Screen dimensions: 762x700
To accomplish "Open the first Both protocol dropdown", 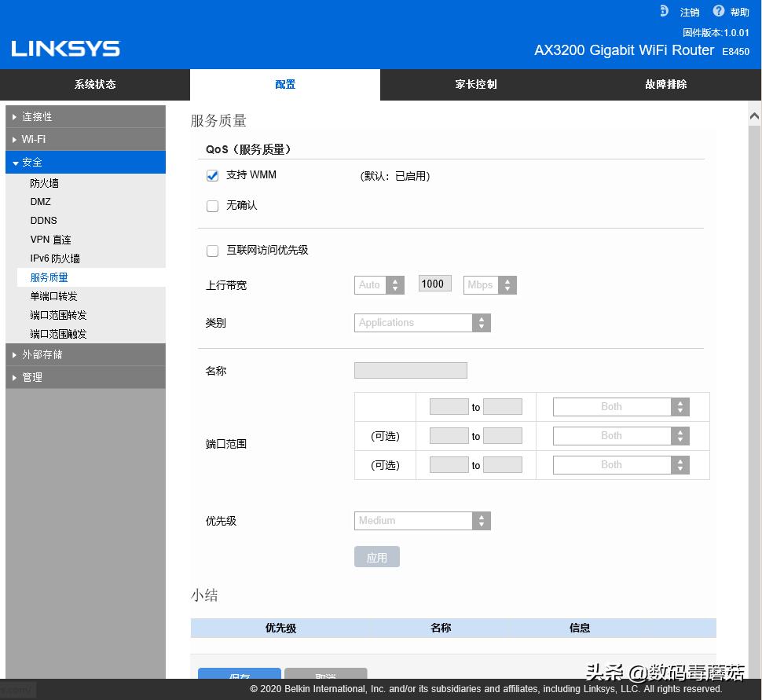I will click(680, 406).
